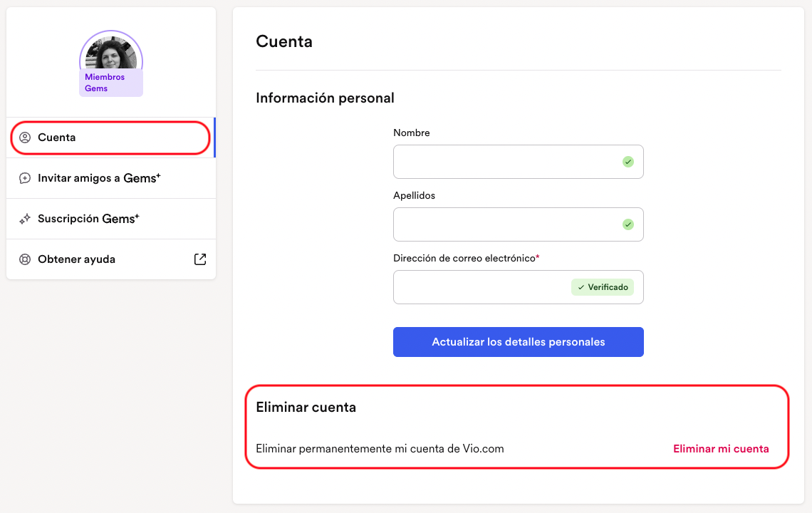Viewport: 812px width, 513px height.
Task: Click the Suscripción Gems sparkle icon
Action: coord(25,219)
